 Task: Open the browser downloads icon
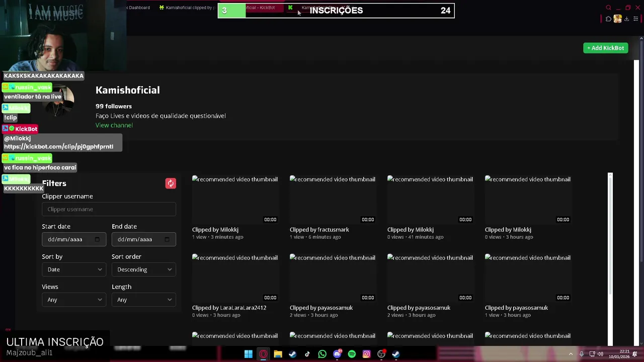(626, 19)
